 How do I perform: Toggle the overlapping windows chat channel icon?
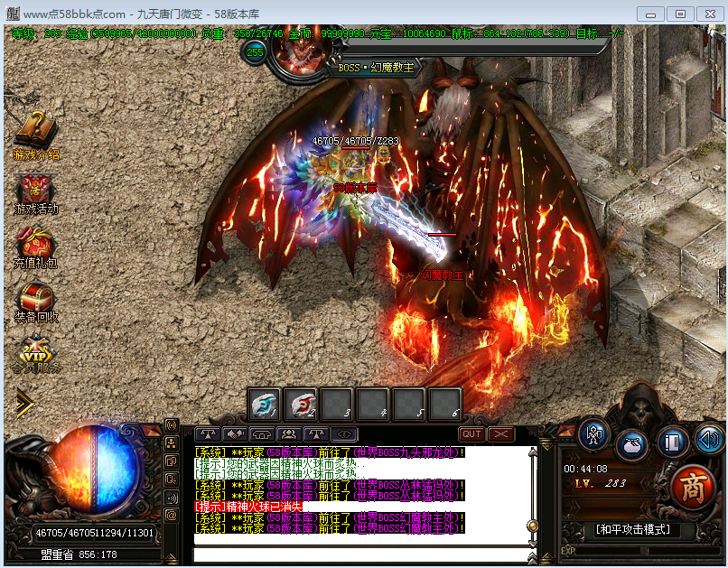click(x=172, y=461)
